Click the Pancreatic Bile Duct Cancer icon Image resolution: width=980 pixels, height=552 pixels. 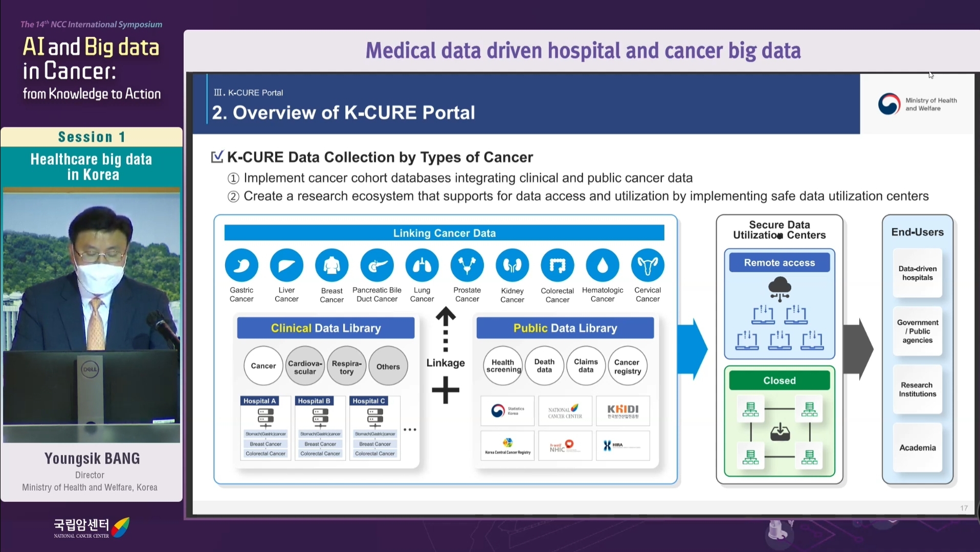pos(377,265)
